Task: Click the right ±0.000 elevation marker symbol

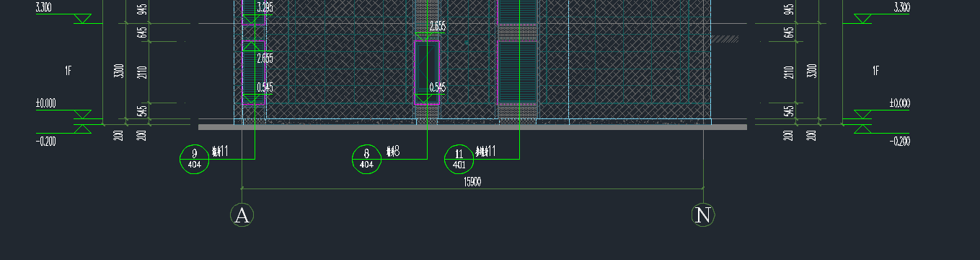Action: pos(862,115)
